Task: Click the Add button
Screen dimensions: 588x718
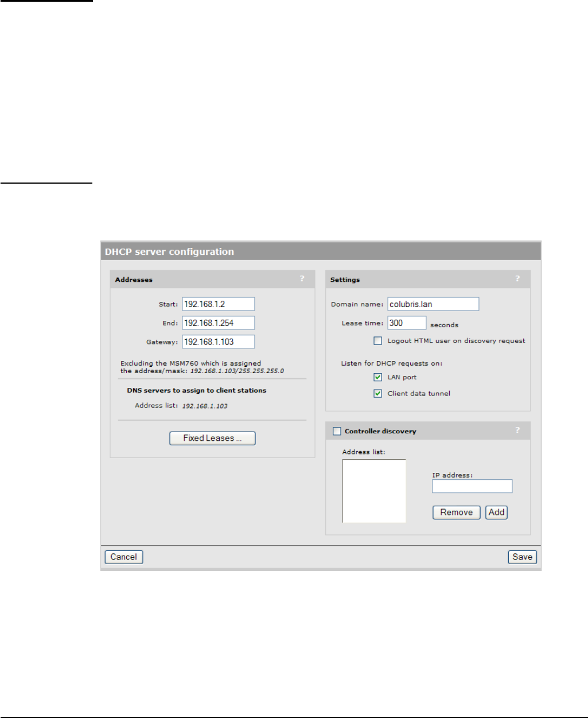Action: (x=497, y=513)
